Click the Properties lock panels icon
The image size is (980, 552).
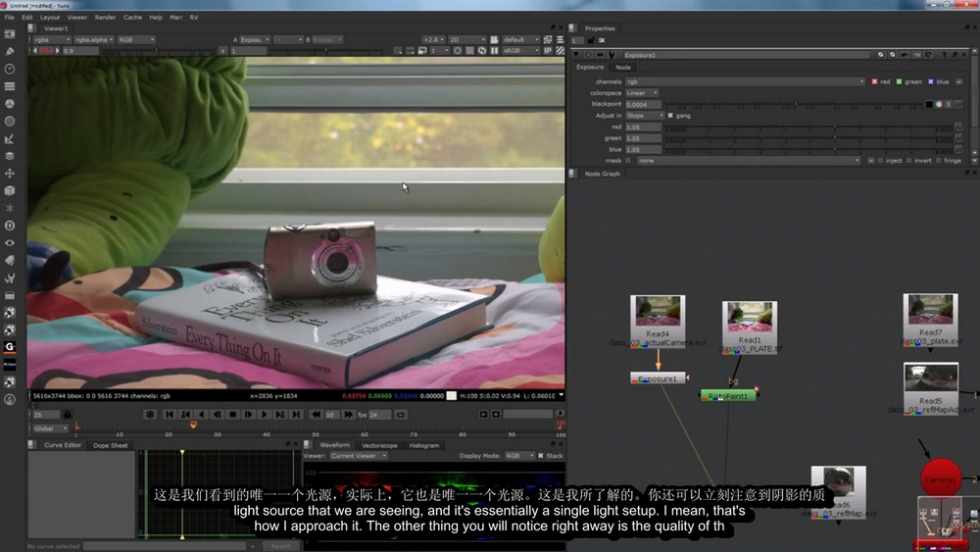tap(591, 40)
